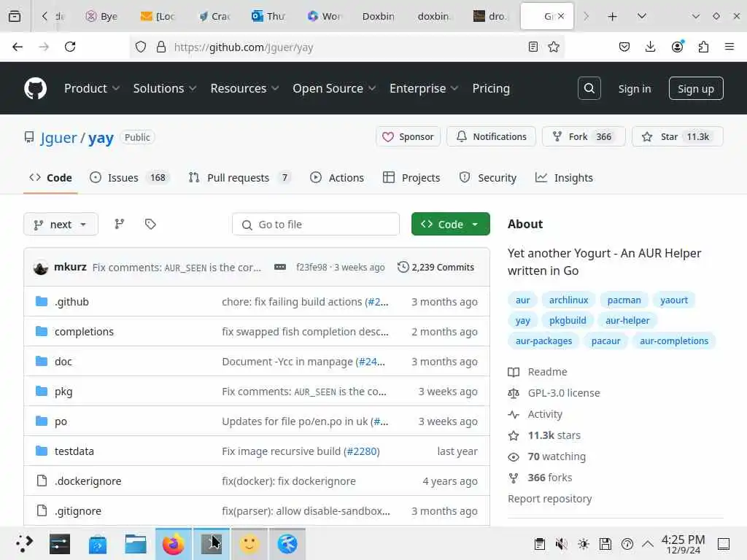Switch to the Doxbin browser tab
747x560 pixels.
379,16
